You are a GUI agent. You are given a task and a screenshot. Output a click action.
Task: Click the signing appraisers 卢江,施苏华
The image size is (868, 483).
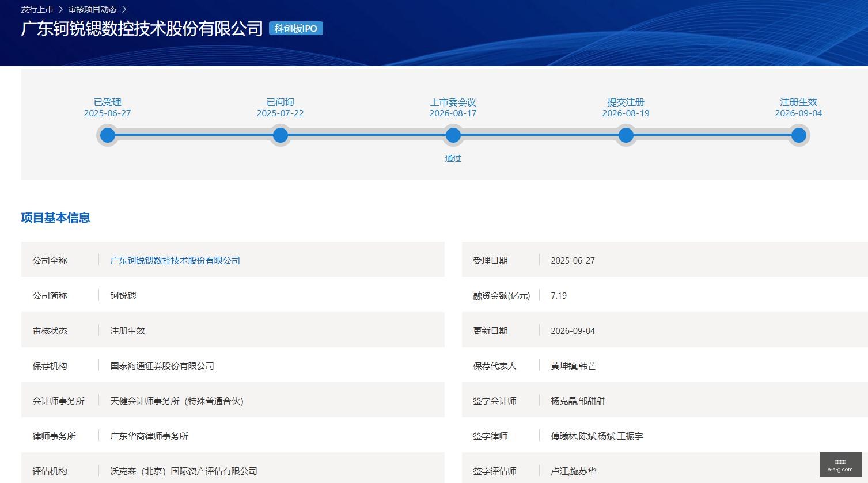[573, 471]
